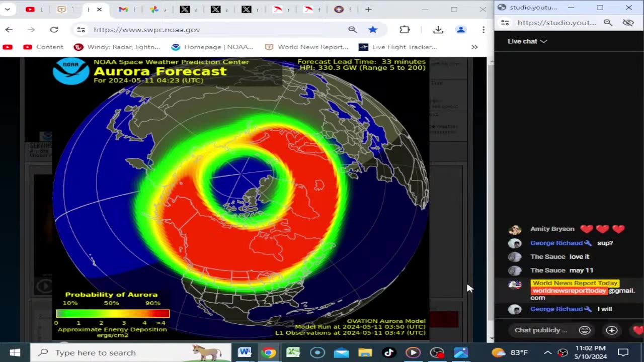Expand the tab search dropdown arrow
The image size is (644, 362).
[x=8, y=9]
